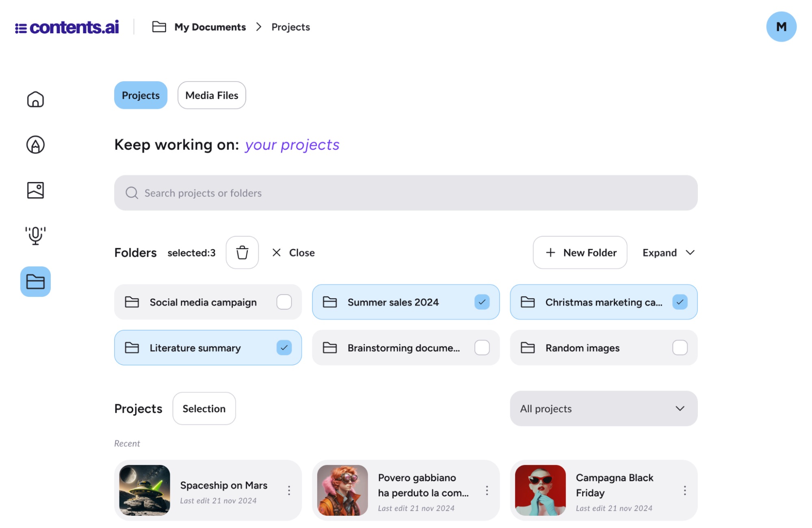The image size is (812, 528).
Task: Select the Social media campaign folder checkbox
Action: [x=284, y=302]
